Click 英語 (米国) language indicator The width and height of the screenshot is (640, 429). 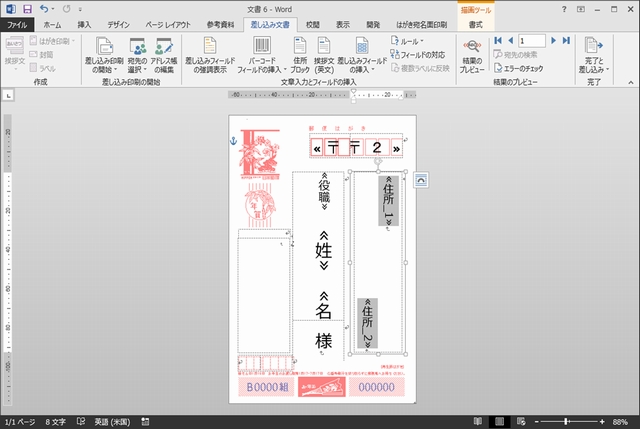point(112,422)
